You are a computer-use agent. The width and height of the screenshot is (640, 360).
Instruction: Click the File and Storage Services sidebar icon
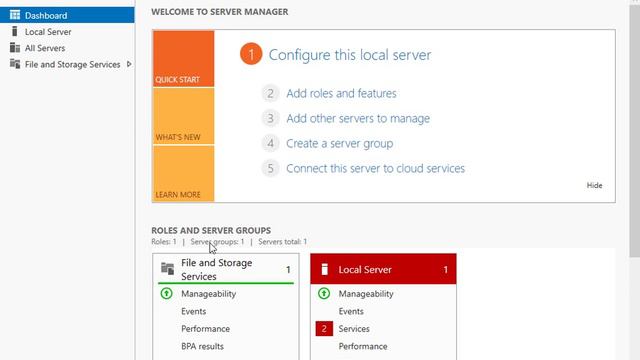click(x=15, y=64)
